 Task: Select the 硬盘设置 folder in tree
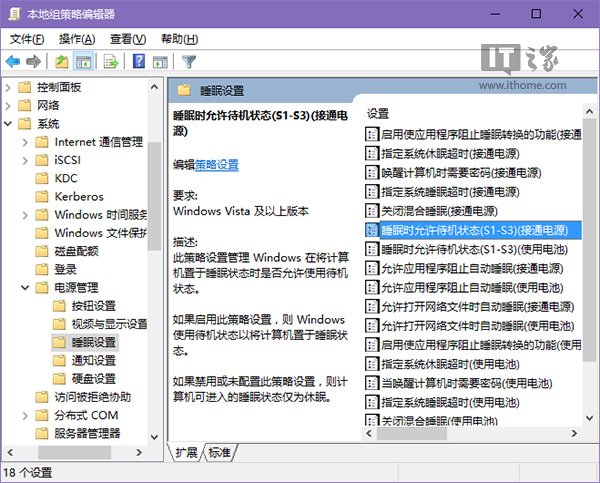93,379
